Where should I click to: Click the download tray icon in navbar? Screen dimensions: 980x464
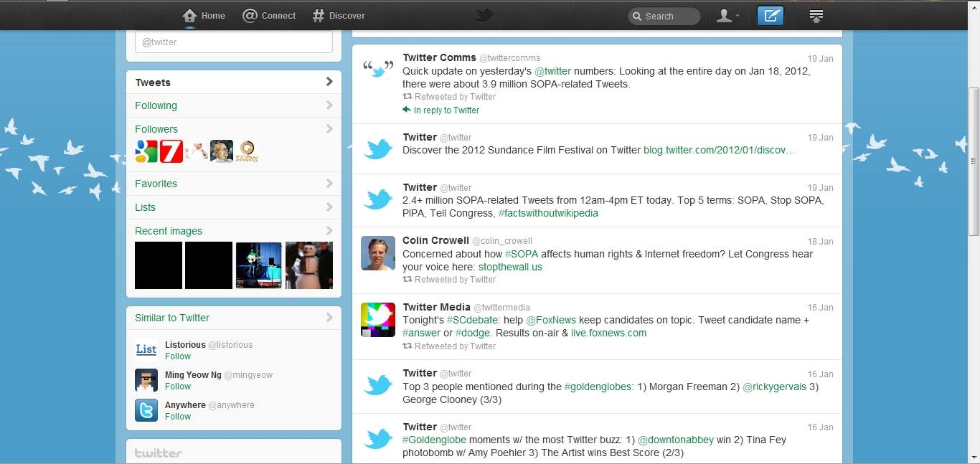[816, 16]
